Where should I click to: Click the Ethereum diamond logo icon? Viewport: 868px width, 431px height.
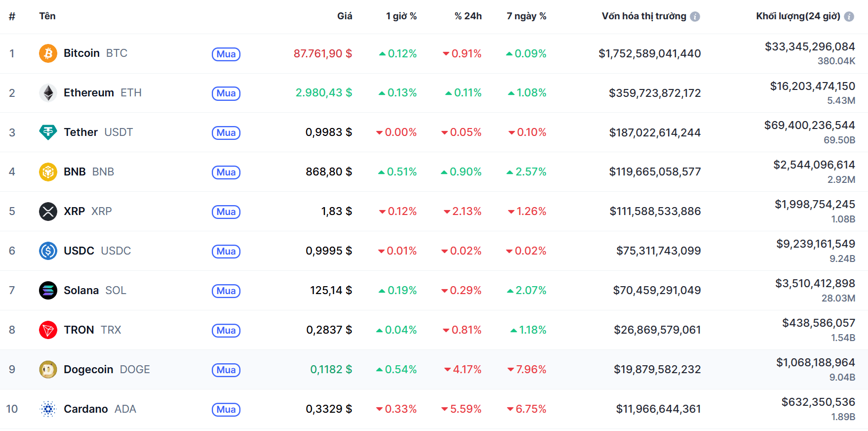(x=48, y=93)
